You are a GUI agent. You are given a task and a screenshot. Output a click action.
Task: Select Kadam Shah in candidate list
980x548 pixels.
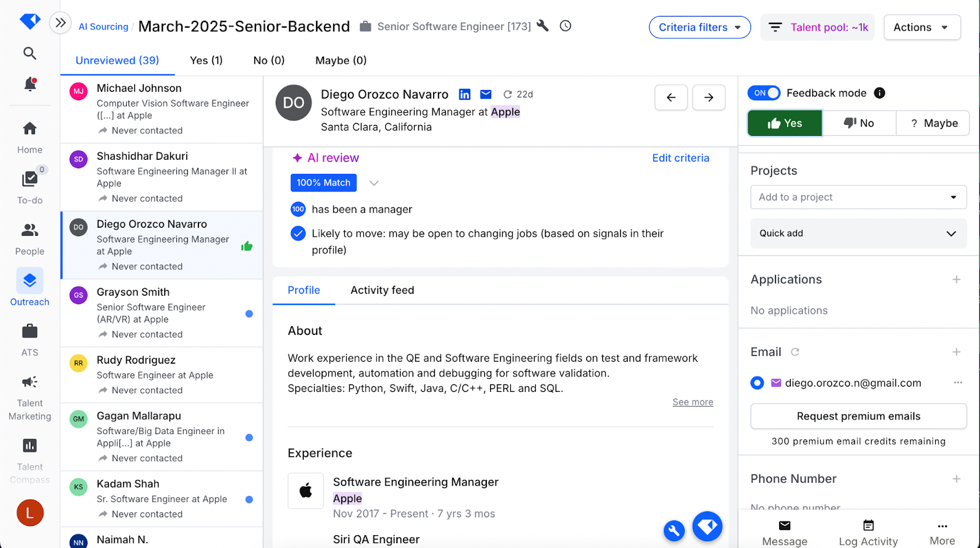[162, 498]
